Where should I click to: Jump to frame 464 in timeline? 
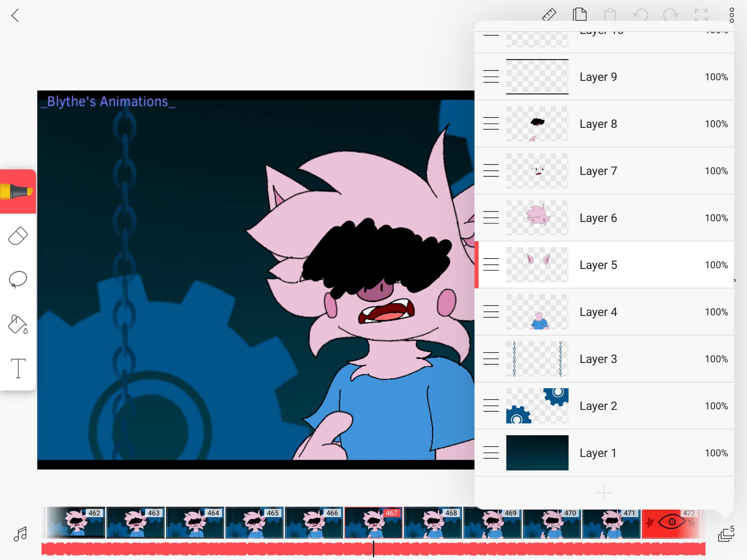(195, 522)
